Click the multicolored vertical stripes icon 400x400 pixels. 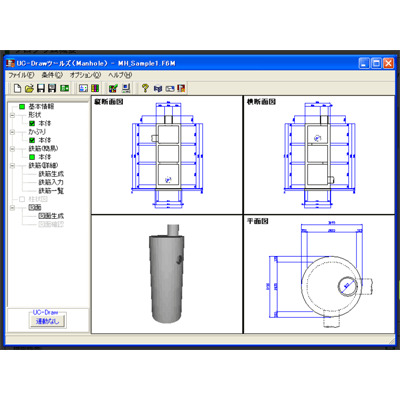(95, 88)
